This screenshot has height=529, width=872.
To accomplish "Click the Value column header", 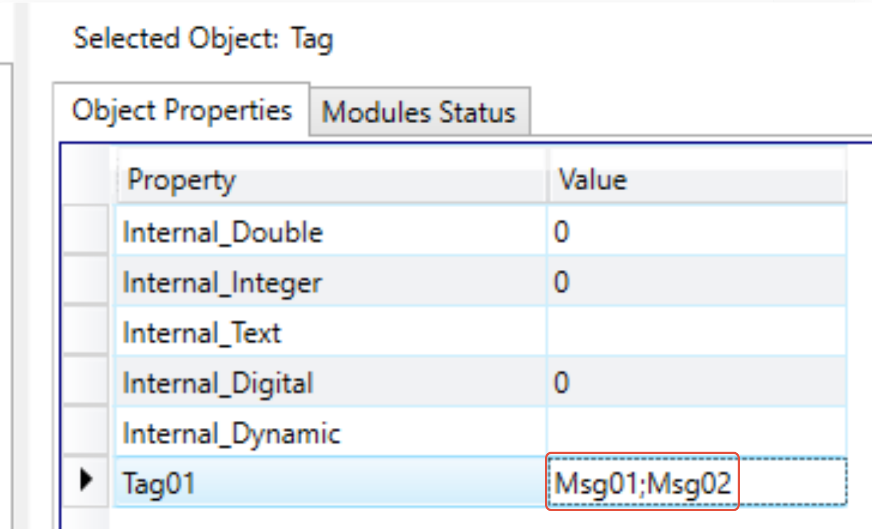I will coord(696,180).
